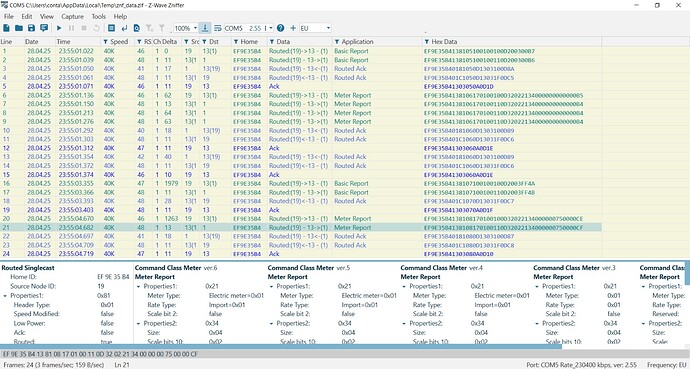690x369 pixels.
Task: Collapse Properties2 under Meter ver.6
Action: pos(138,324)
